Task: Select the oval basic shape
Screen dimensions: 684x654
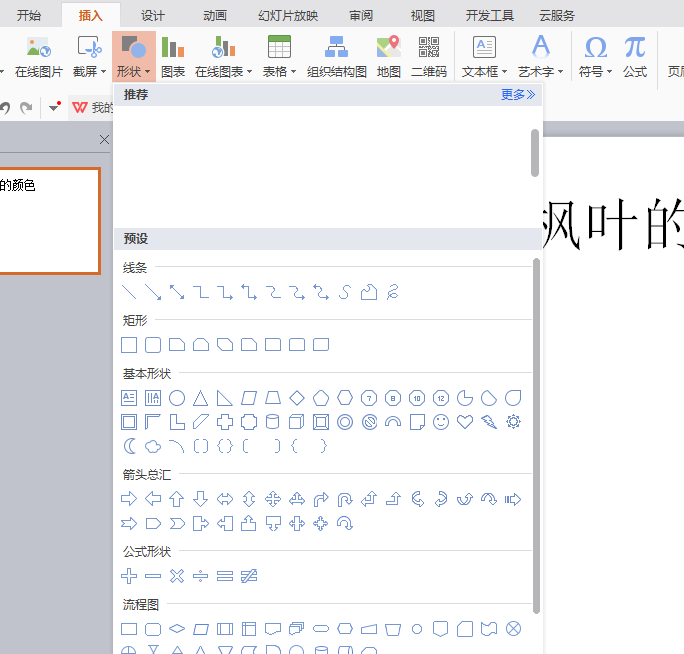Action: pos(177,398)
